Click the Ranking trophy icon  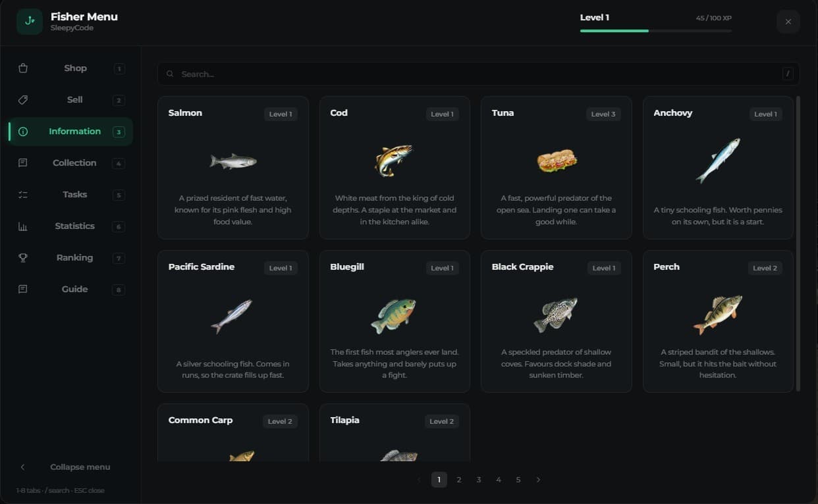(23, 258)
